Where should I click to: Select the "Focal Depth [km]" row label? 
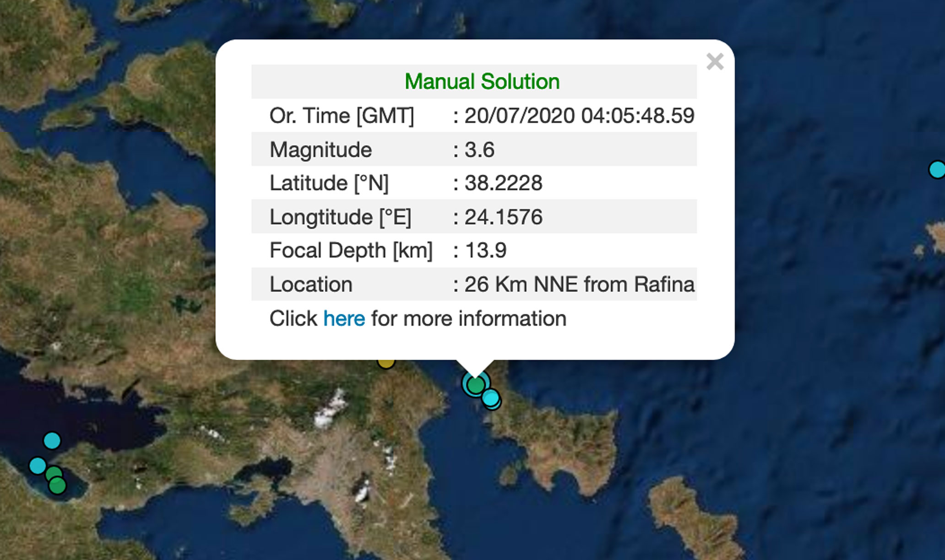pyautogui.click(x=351, y=250)
